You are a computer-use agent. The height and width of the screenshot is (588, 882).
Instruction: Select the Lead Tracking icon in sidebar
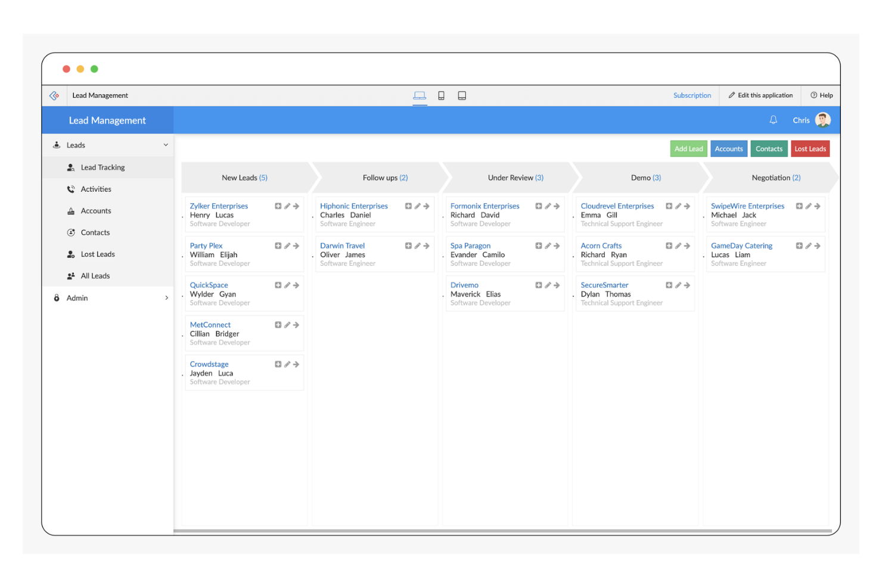click(x=71, y=167)
